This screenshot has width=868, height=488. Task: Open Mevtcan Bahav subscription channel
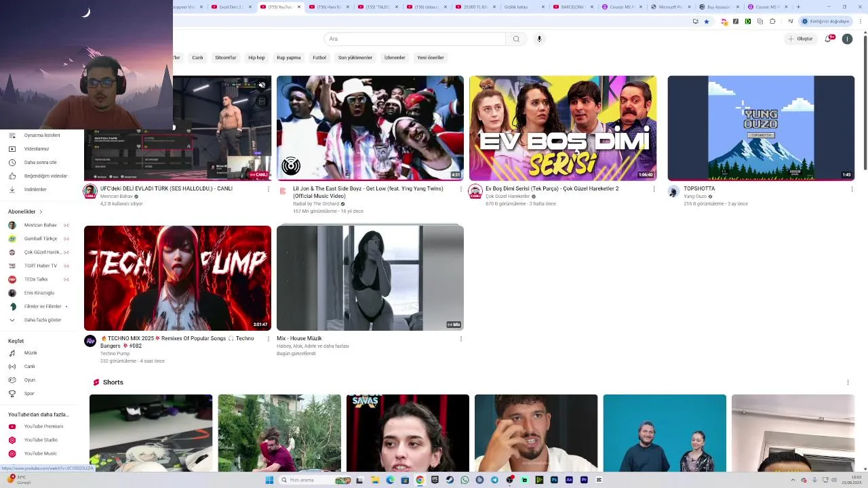pyautogui.click(x=39, y=225)
